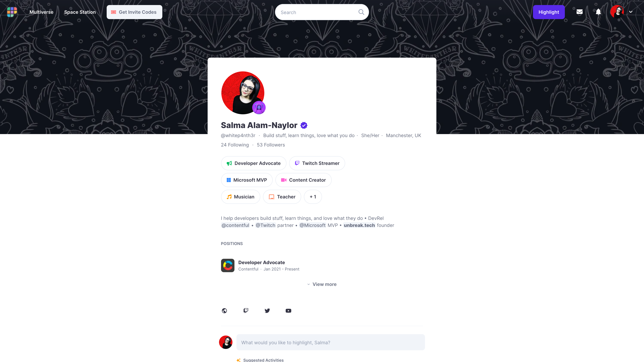Open the notifications bell
The image size is (644, 362).
tap(598, 12)
